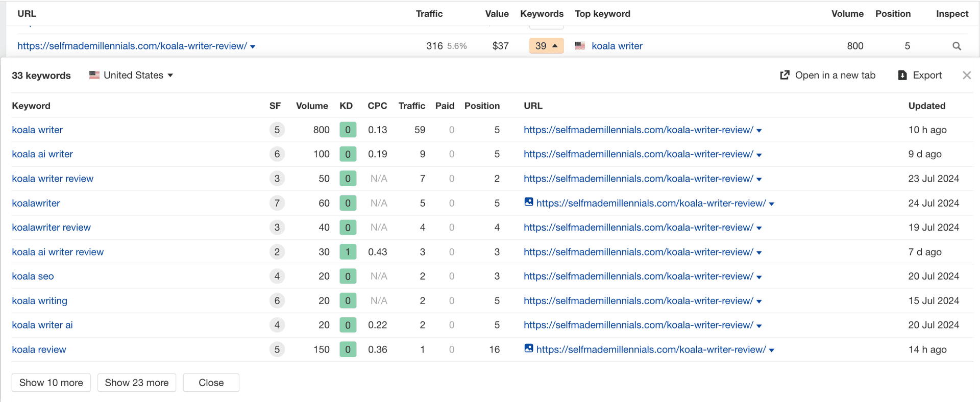
Task: Click the SF badge 7 for koalawriter
Action: pos(277,203)
